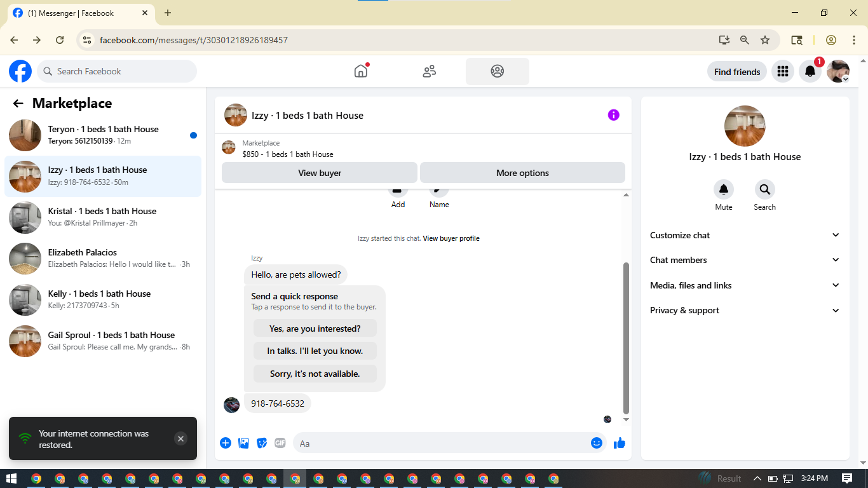Viewport: 868px width, 488px height.
Task: Choose a sticker from composer
Action: pos(262,443)
